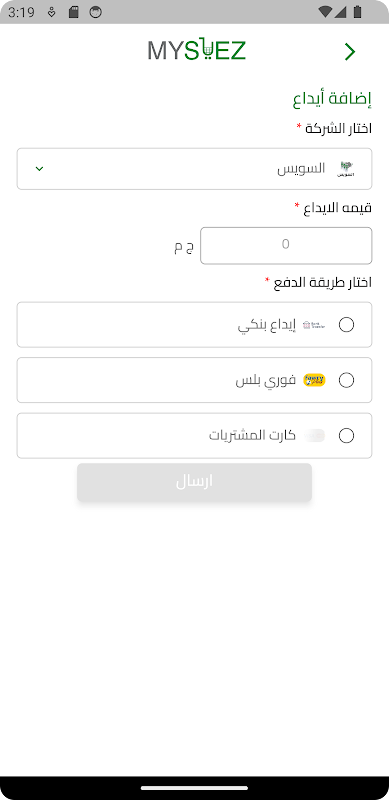Focus the deposit amount input field
This screenshot has height=800, width=389.
286,246
